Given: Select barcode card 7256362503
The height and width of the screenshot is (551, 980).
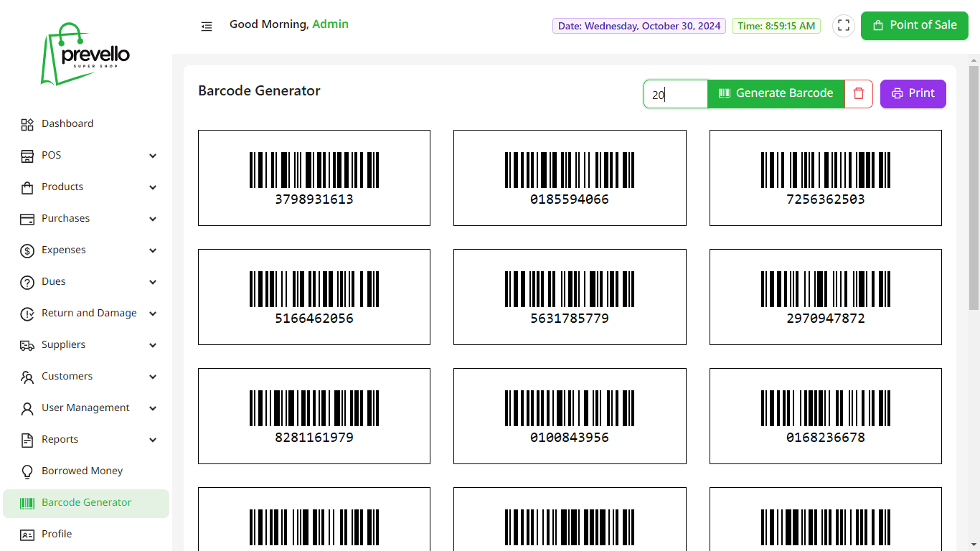Looking at the screenshot, I should (826, 178).
